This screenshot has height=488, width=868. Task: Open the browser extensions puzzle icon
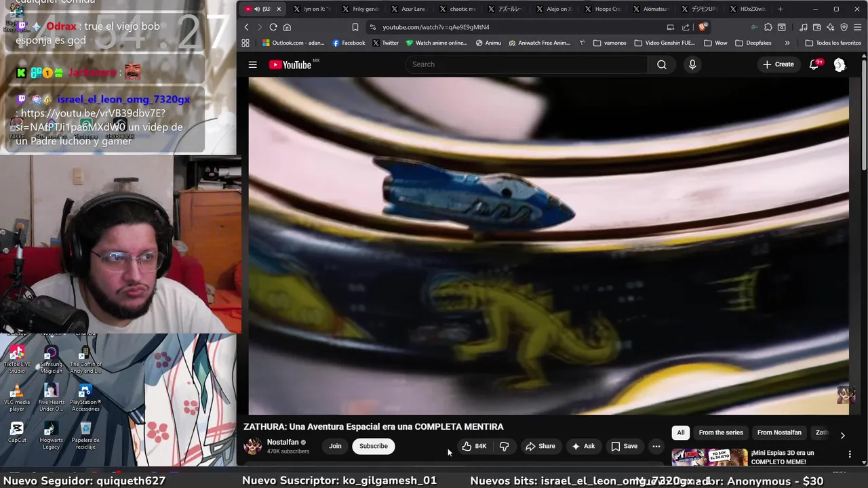tap(768, 27)
